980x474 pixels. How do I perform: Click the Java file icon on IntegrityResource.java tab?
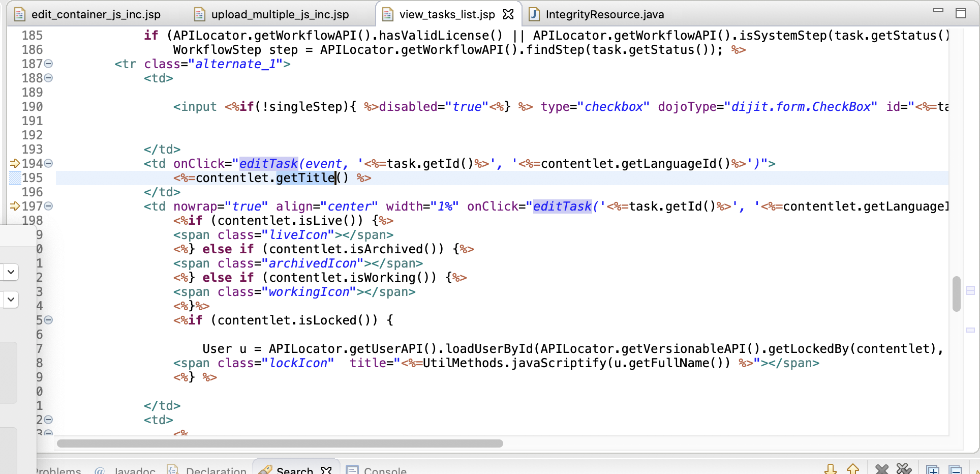534,15
